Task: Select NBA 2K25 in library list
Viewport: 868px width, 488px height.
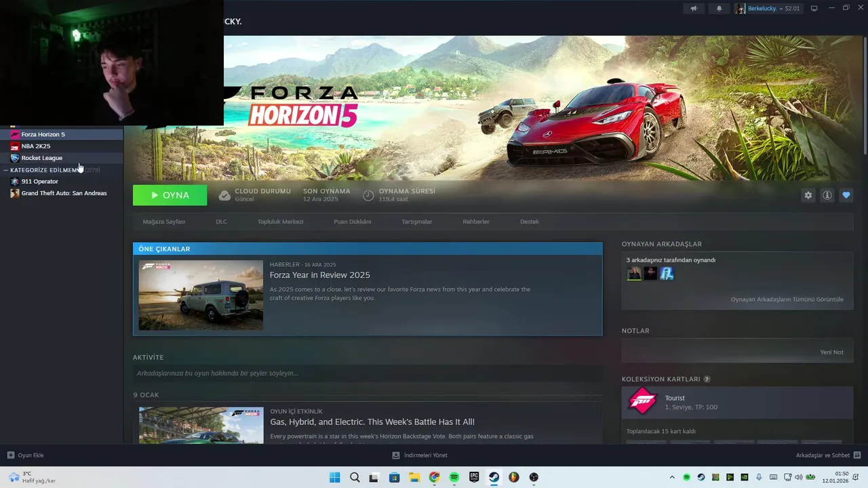Action: [62, 146]
